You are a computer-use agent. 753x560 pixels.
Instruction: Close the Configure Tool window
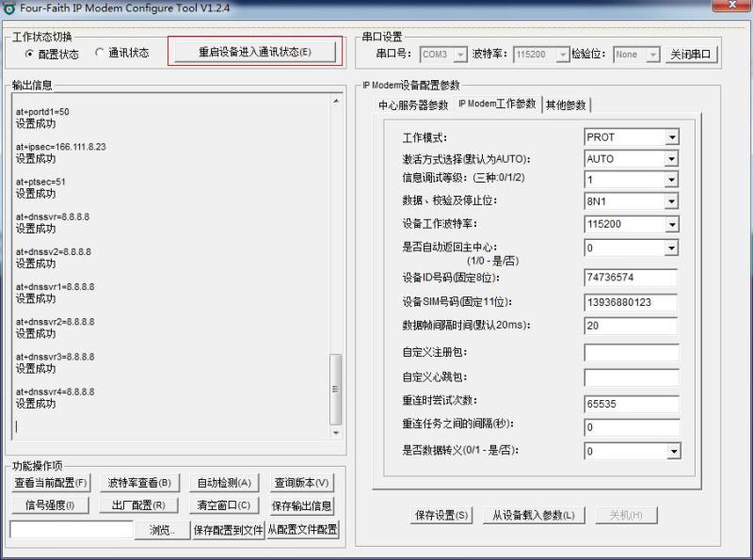[x=731, y=5]
